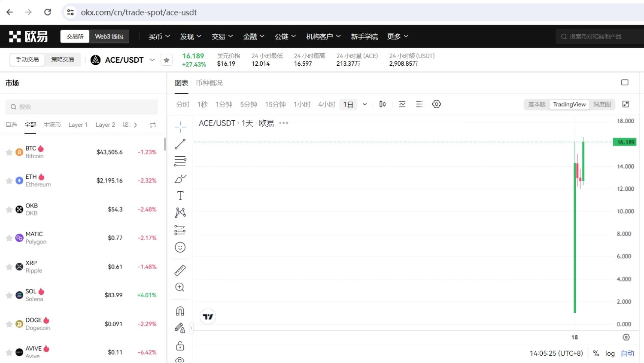Star BTC as a favorite
644x363 pixels.
(9, 152)
